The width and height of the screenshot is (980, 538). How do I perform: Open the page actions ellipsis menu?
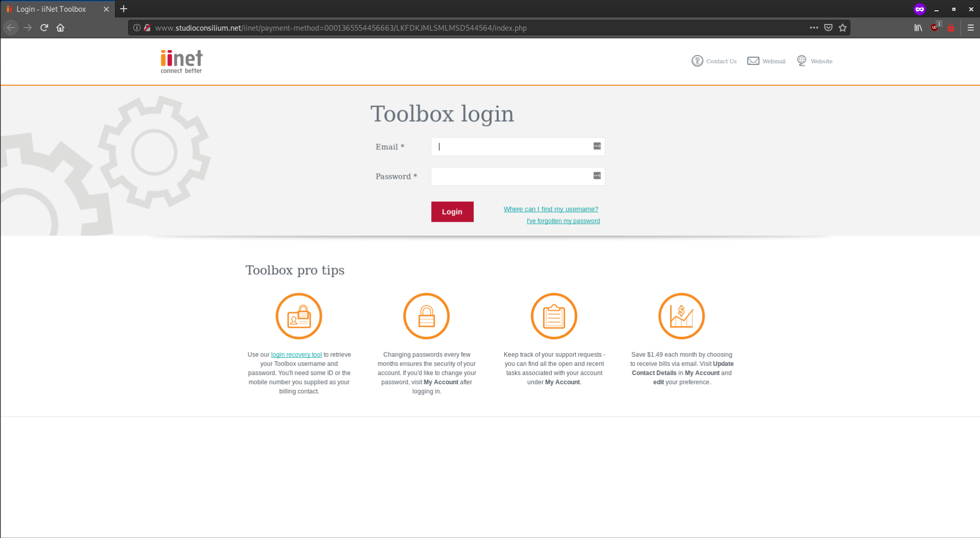(813, 28)
